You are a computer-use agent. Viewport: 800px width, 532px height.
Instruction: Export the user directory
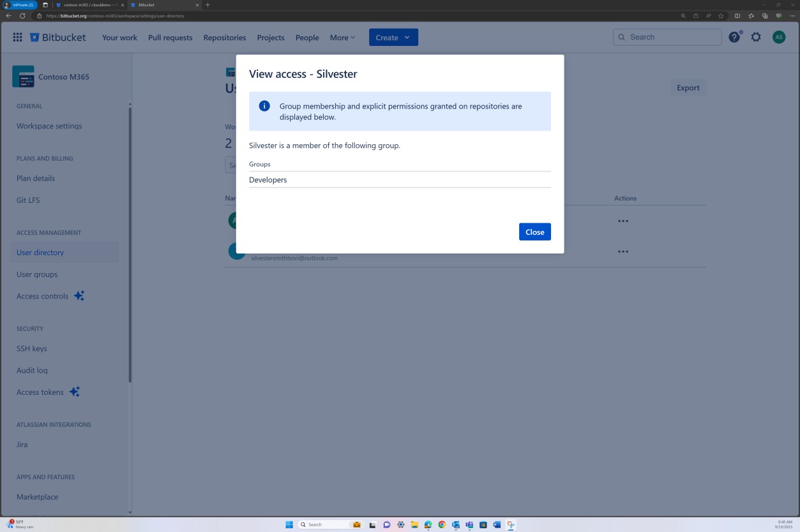[x=688, y=87]
